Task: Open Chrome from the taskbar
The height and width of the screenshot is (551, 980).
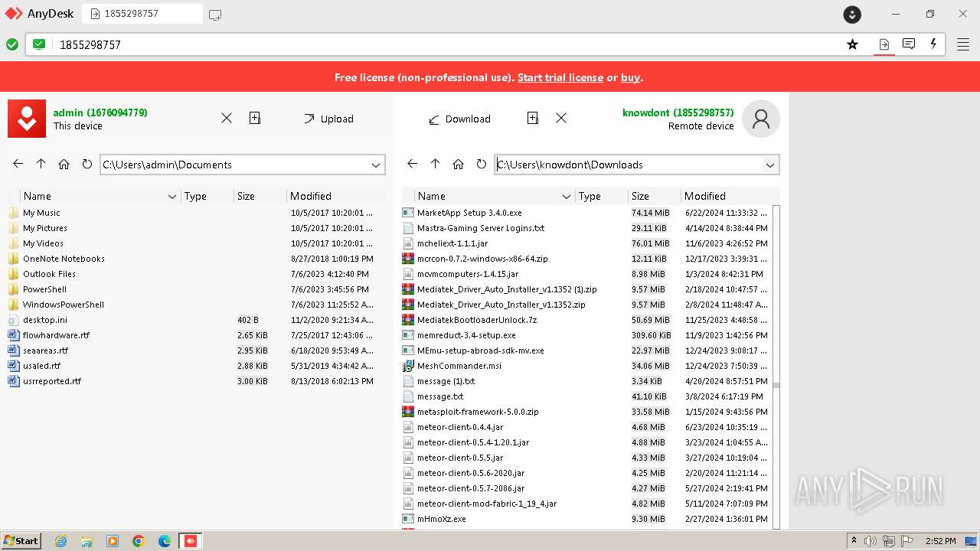Action: (139, 541)
